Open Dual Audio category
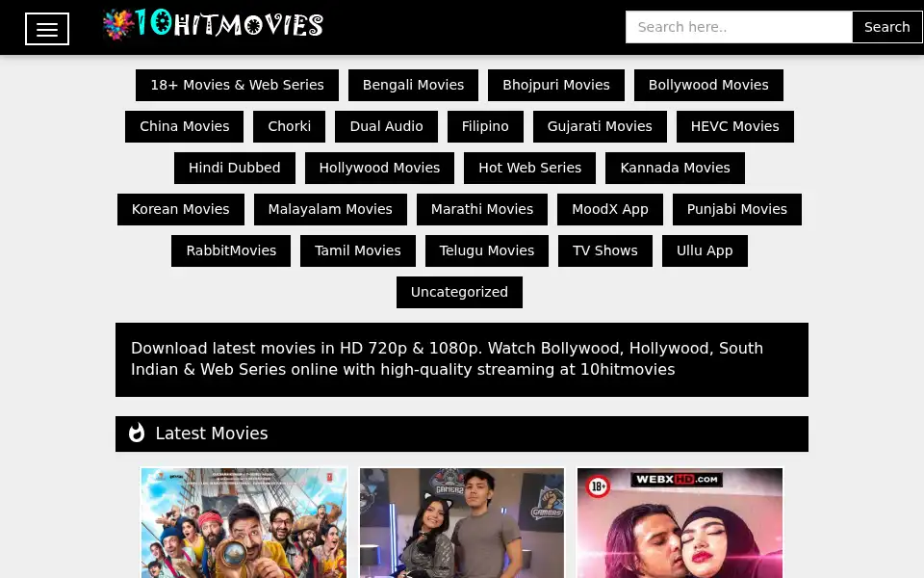This screenshot has height=578, width=924. pyautogui.click(x=386, y=126)
